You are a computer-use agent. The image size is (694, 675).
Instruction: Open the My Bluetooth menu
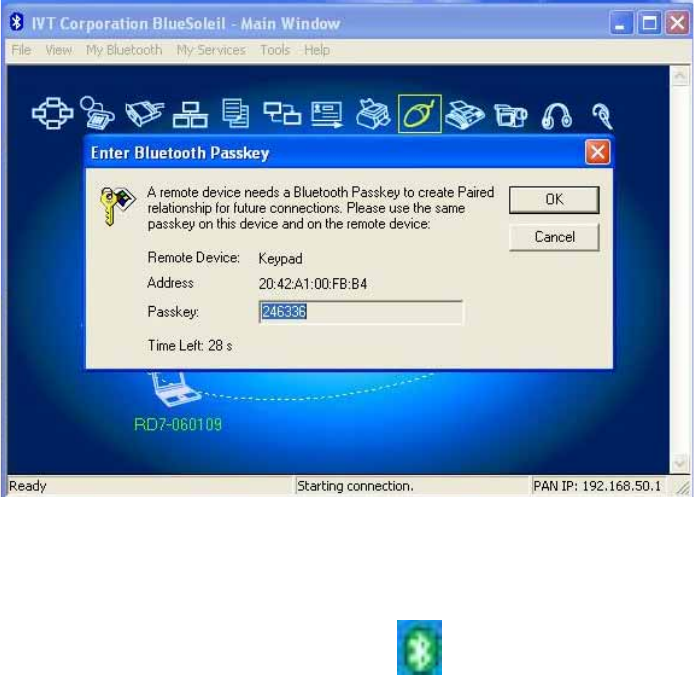coord(124,50)
